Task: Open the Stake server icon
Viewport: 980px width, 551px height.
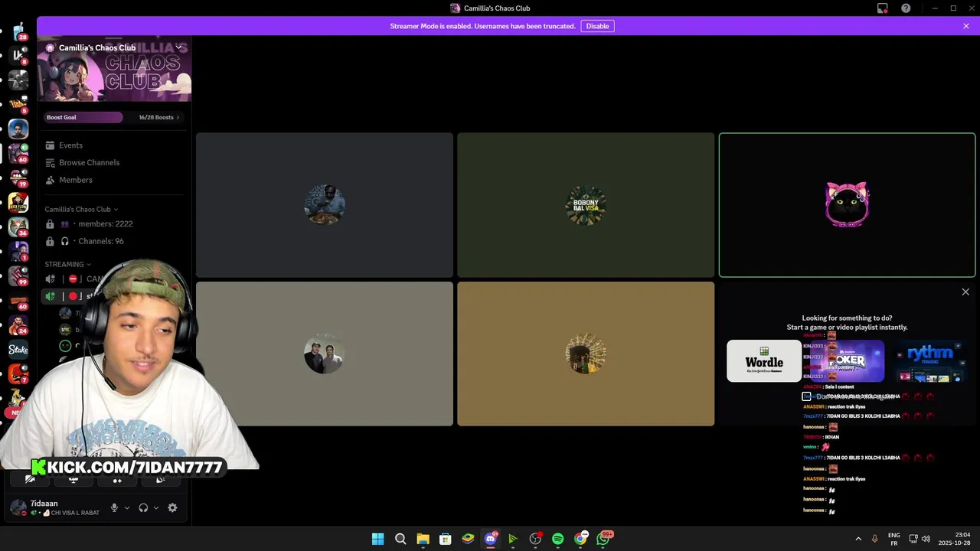Action: coord(18,350)
